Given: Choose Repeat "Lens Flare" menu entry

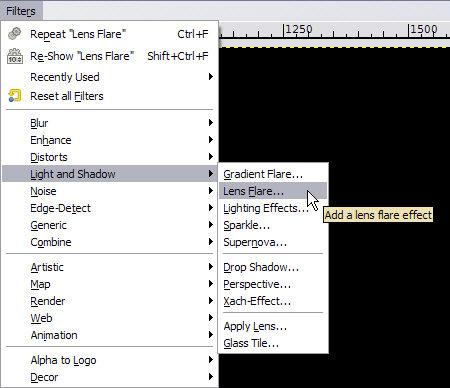Looking at the screenshot, I should 110,34.
